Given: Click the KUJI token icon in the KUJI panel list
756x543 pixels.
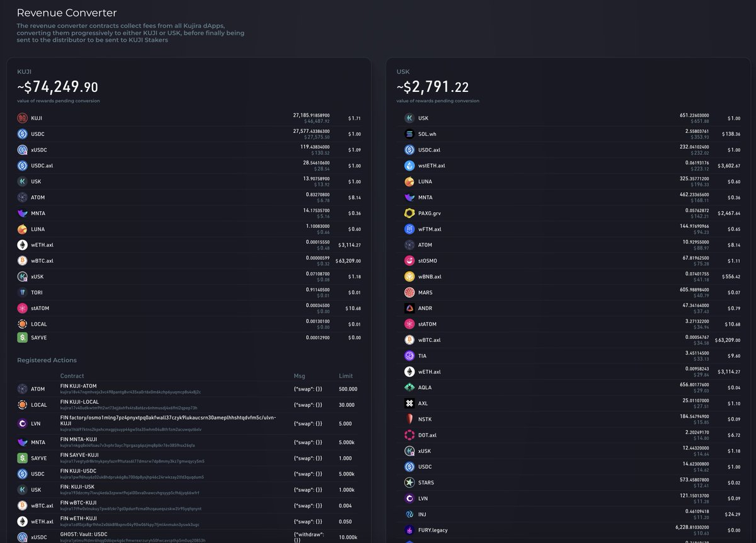Looking at the screenshot, I should [x=22, y=118].
